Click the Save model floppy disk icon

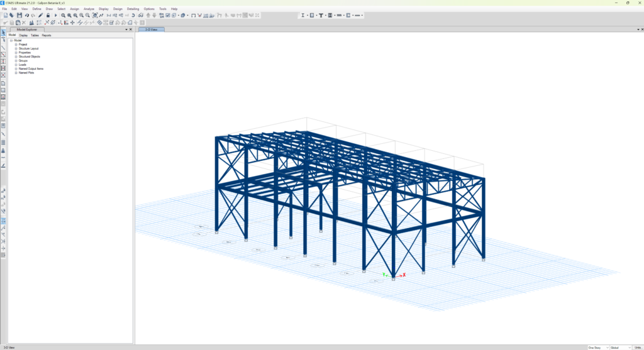pyautogui.click(x=19, y=15)
